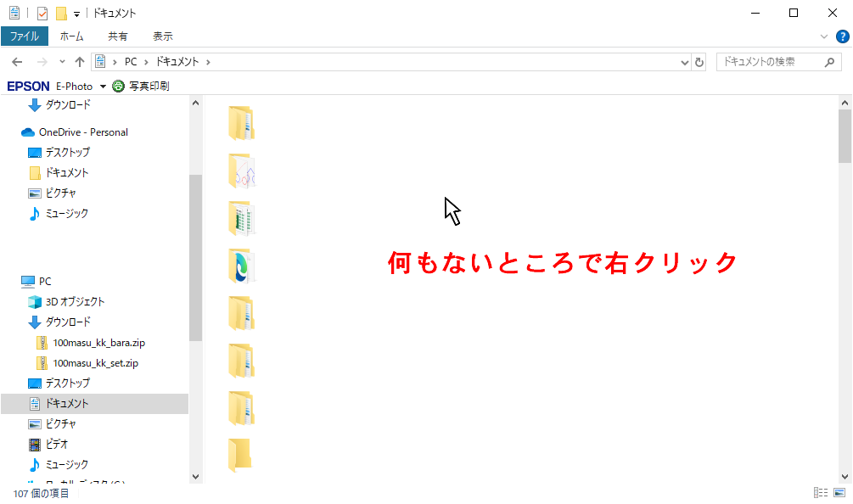
Task: Expand the chevron after ドキュメント breadcrumb
Action: click(x=208, y=62)
